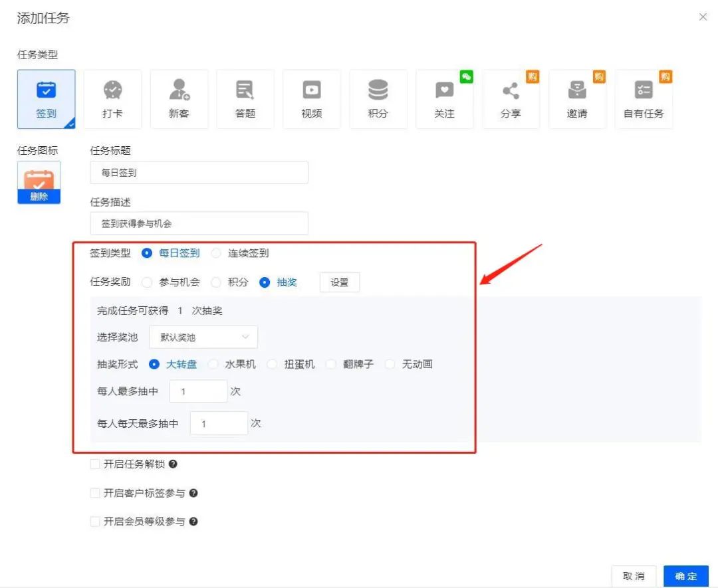Enable 开启客户标签参与 checkbox
The width and height of the screenshot is (718, 588).
pyautogui.click(x=95, y=493)
